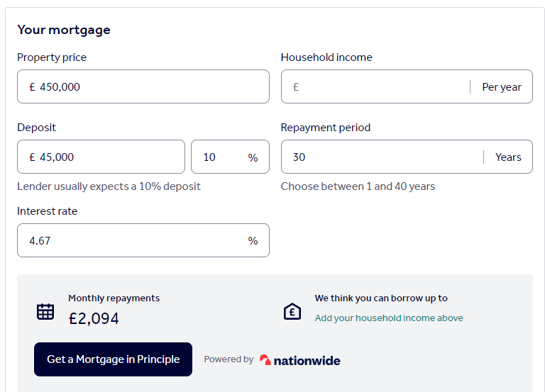This screenshot has width=545, height=392.
Task: Focus the Household income input field
Action: [380, 87]
